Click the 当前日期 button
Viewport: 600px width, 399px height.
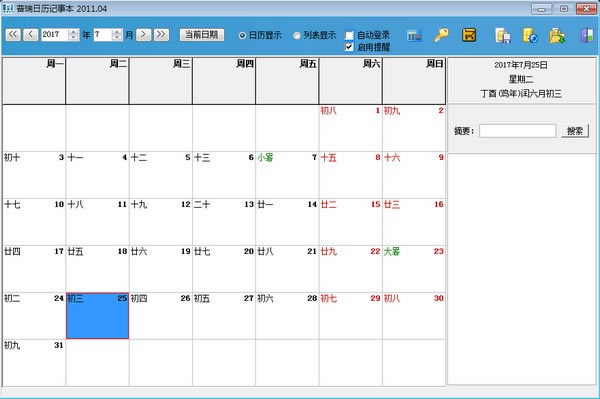point(202,34)
